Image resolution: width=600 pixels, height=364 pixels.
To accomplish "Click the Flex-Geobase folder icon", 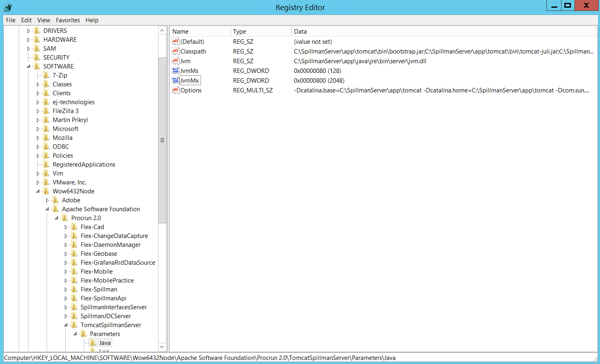I will [x=75, y=254].
